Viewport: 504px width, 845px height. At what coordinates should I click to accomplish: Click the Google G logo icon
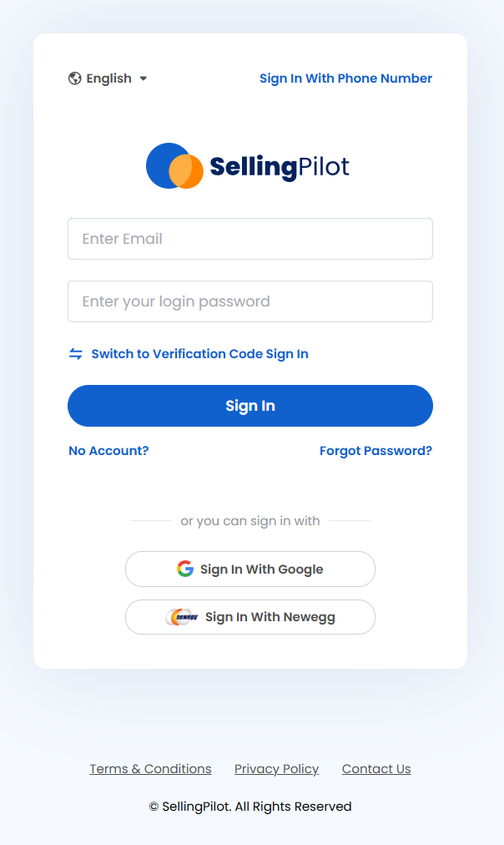tap(185, 569)
